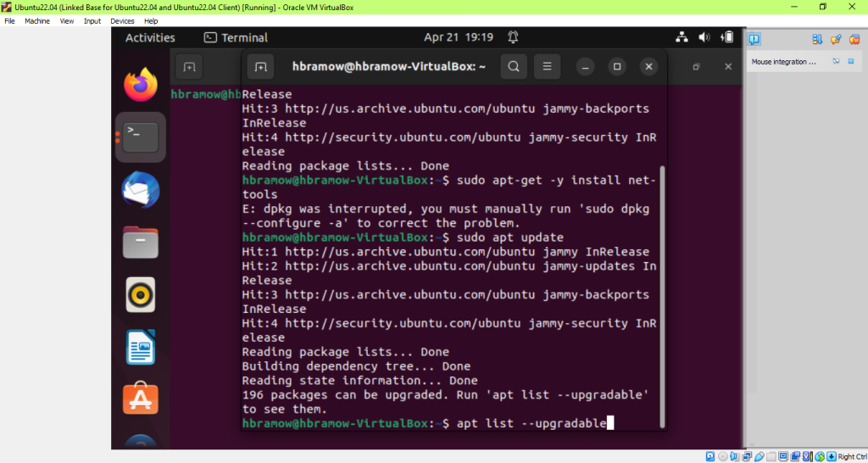Launch Firefox from the Ubuntu dock
This screenshot has width=868, height=463.
pos(140,84)
